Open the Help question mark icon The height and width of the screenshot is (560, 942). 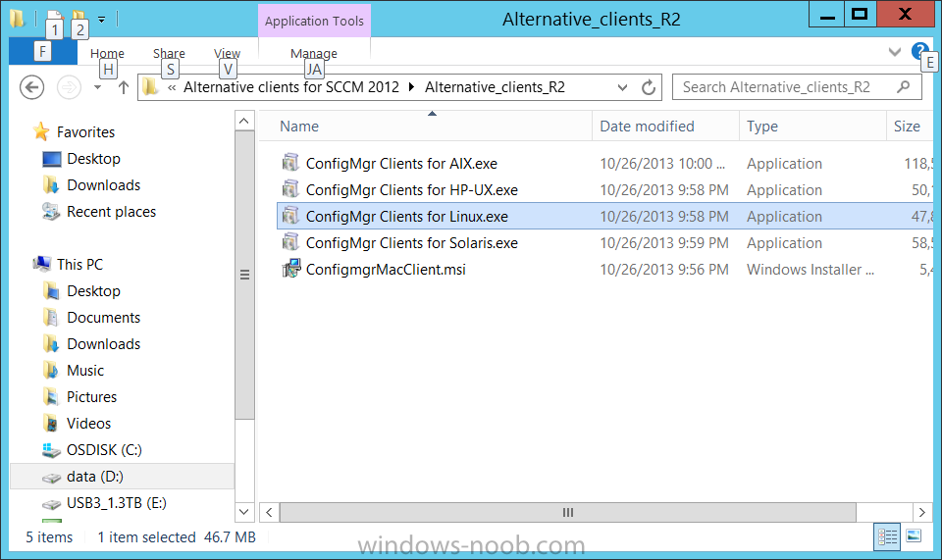point(919,51)
